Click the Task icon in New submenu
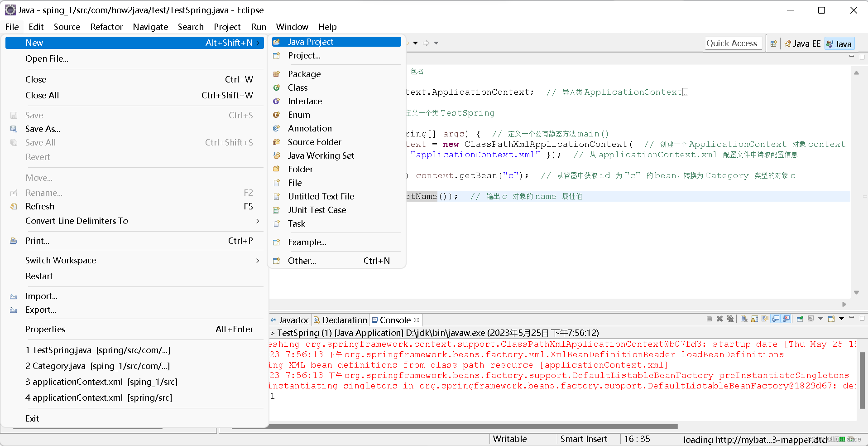The height and width of the screenshot is (446, 868). [276, 223]
